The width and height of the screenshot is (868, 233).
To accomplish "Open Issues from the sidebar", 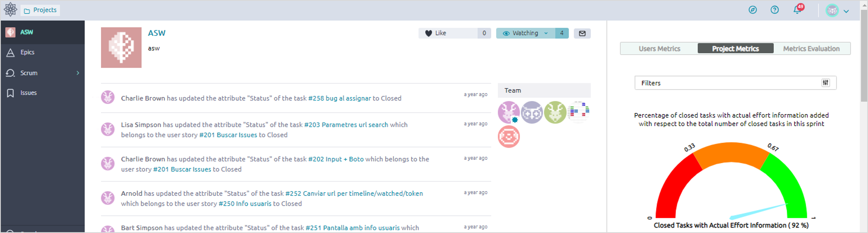I will tap(28, 93).
